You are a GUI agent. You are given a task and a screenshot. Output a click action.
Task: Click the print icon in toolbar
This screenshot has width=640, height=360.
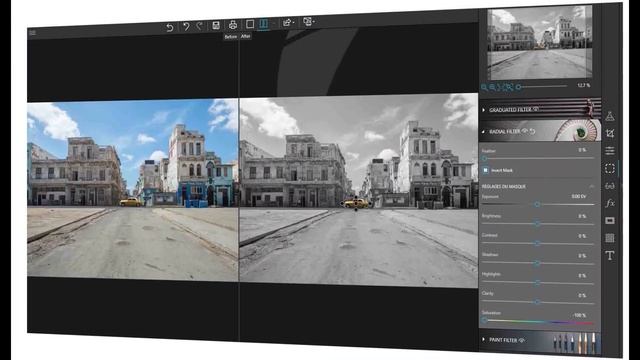(x=233, y=25)
